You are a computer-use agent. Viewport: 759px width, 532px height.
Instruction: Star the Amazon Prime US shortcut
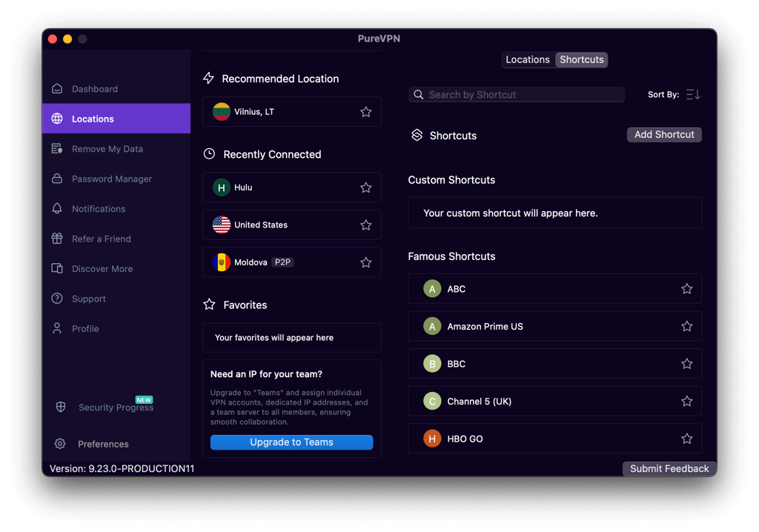point(687,326)
